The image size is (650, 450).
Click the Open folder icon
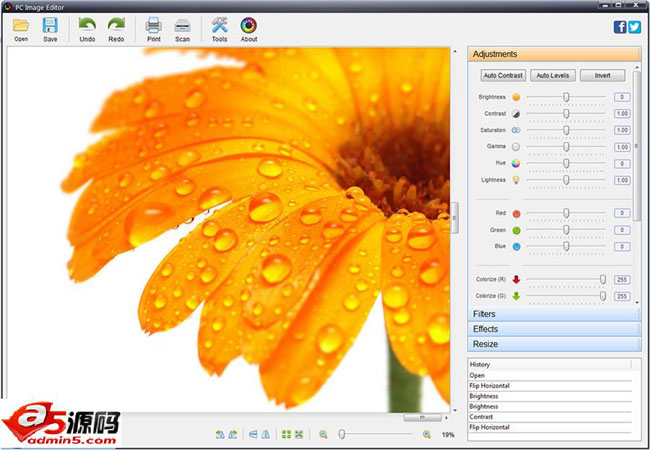[x=21, y=25]
